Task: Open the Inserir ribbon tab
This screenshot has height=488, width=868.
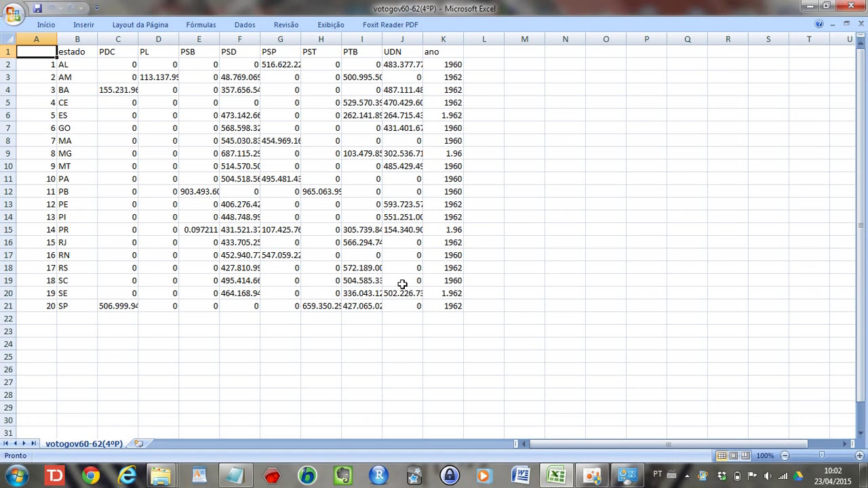Action: coord(84,25)
